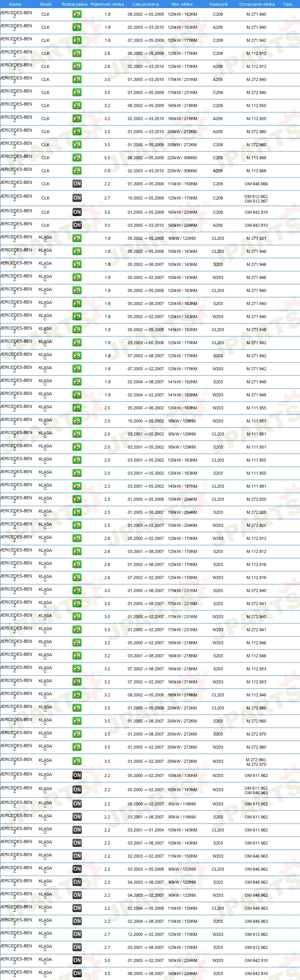Click the "Rodzaj paliwa" column header

pos(74,4)
